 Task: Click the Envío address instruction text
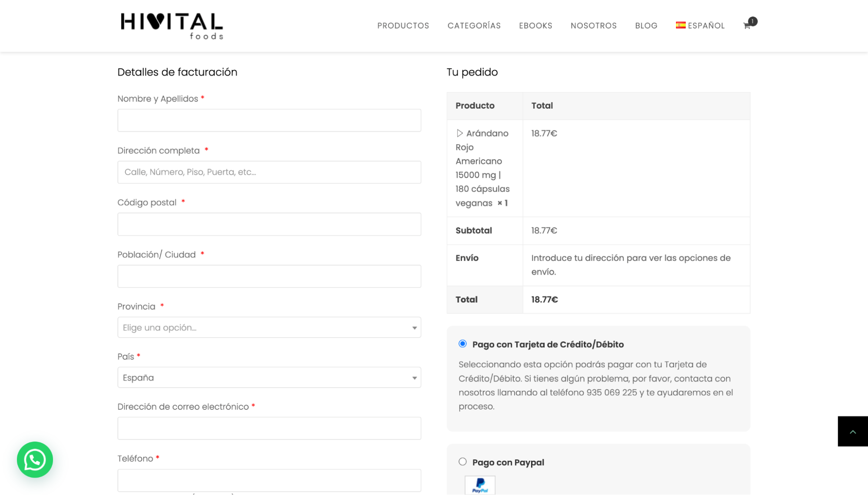[x=631, y=265]
